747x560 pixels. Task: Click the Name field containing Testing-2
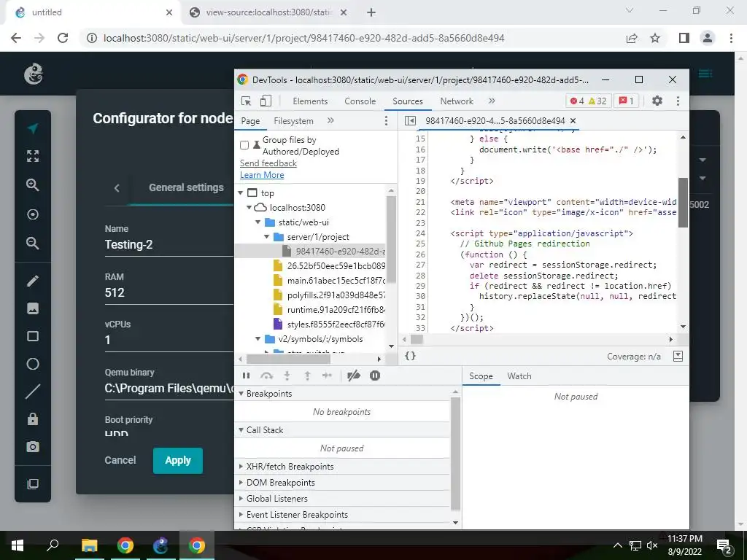click(x=169, y=245)
